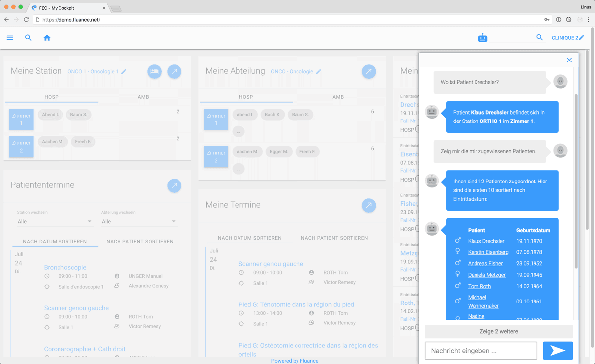Select Zimmer 2 tile in Meine Station
This screenshot has height=364, width=595.
tap(21, 146)
